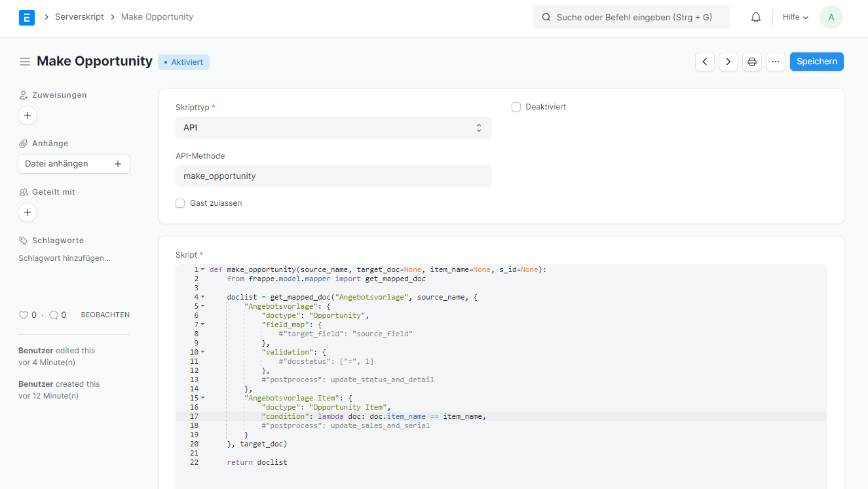Collapse code fold at line 4
This screenshot has height=489, width=868.
tap(202, 297)
